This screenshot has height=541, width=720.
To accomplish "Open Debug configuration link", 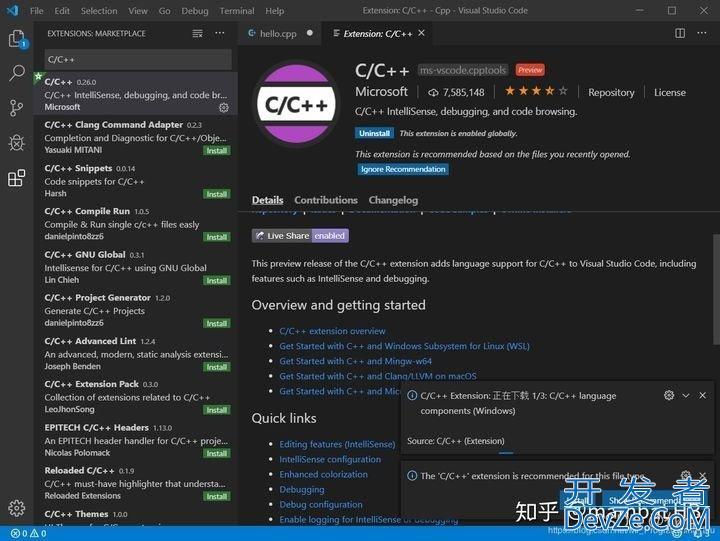I will click(x=321, y=504).
